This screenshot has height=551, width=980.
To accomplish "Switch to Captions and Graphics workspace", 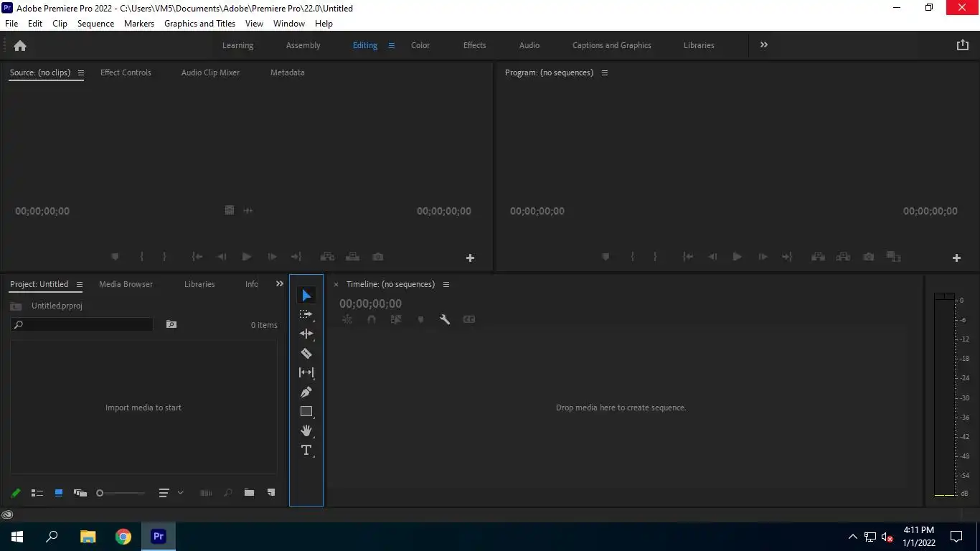I will (x=612, y=45).
